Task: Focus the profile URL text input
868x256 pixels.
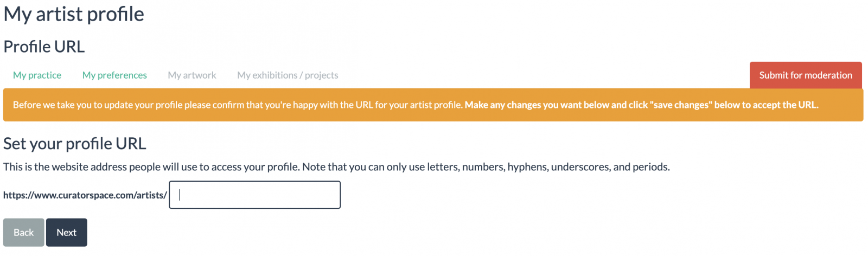Action: (254, 195)
